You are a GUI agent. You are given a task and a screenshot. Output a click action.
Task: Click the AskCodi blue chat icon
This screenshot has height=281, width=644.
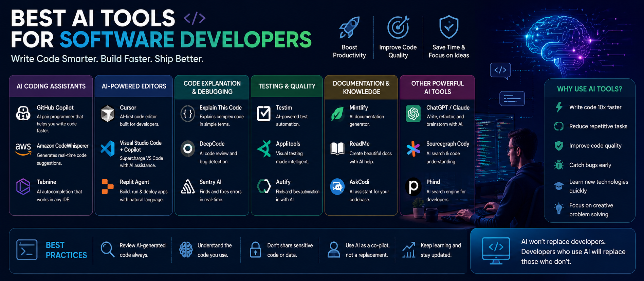click(x=337, y=187)
